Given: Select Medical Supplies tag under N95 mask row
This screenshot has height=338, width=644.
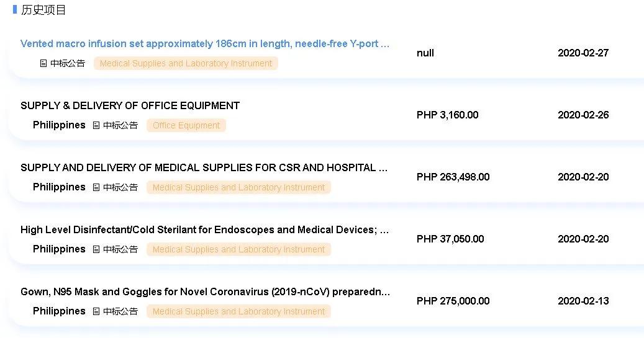Looking at the screenshot, I should pyautogui.click(x=238, y=311).
